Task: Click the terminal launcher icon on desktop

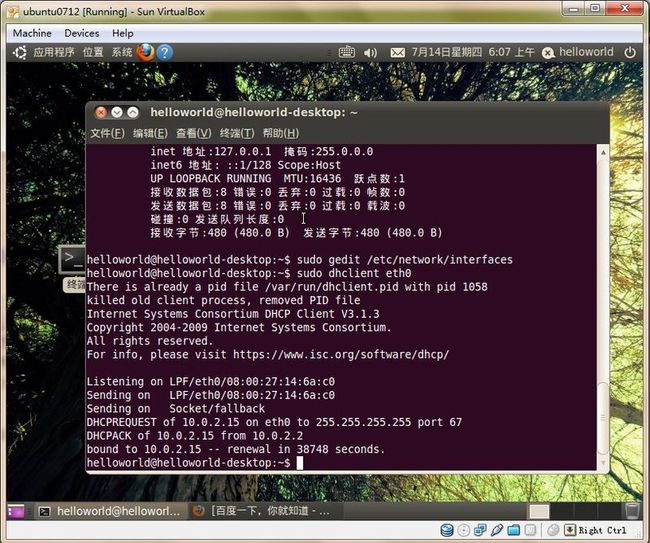Action: (x=71, y=259)
